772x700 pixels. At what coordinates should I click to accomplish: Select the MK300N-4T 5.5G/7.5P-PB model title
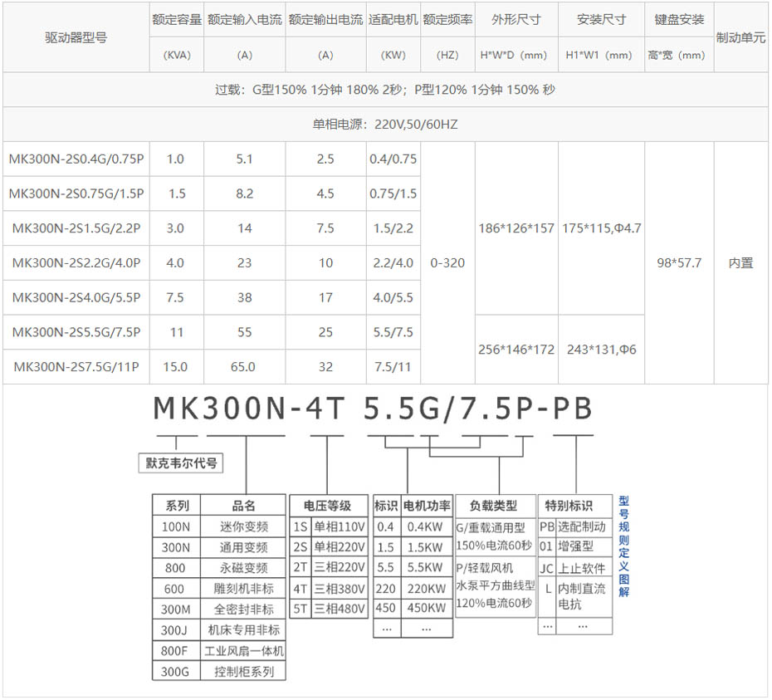(x=373, y=409)
